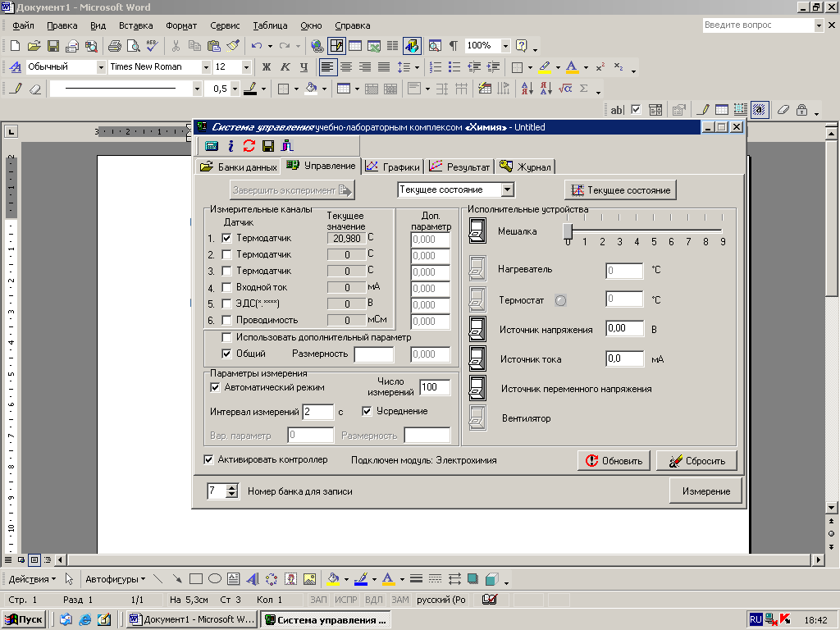
Task: Click the font color A swatch in Word
Action: click(572, 67)
